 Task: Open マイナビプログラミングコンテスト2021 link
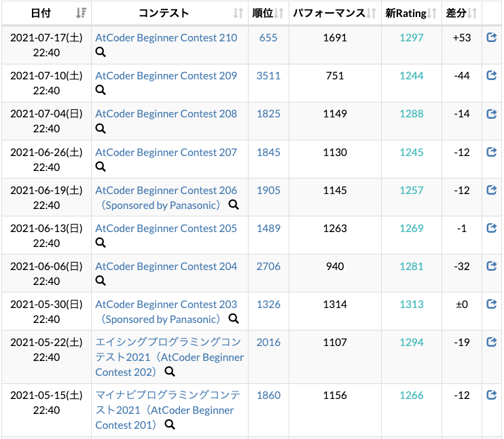pyautogui.click(x=168, y=410)
